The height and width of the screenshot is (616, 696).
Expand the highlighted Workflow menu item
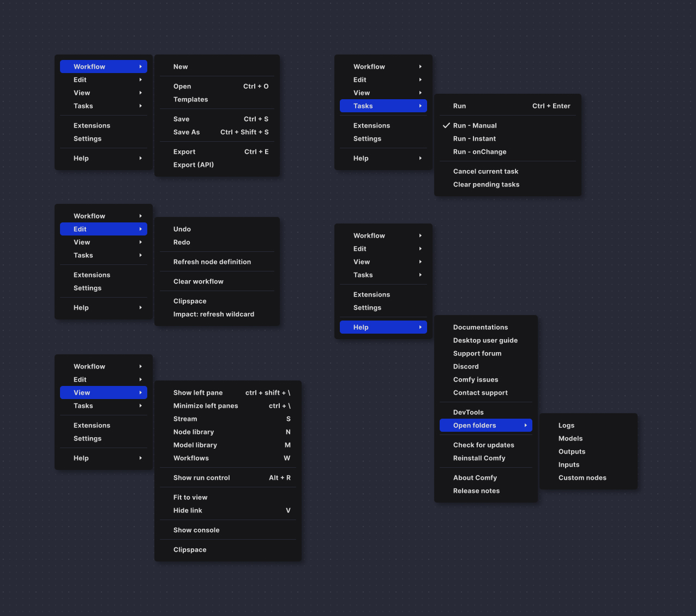pos(103,67)
